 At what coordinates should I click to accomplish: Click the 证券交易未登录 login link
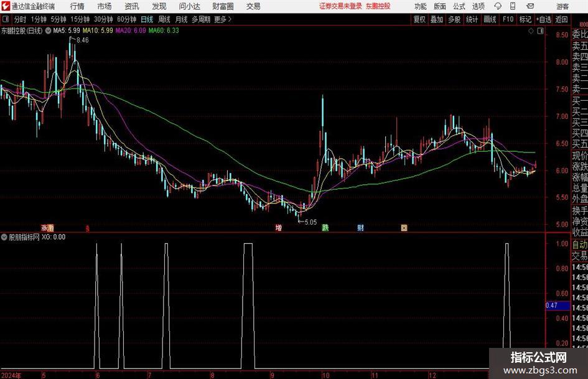[340, 6]
